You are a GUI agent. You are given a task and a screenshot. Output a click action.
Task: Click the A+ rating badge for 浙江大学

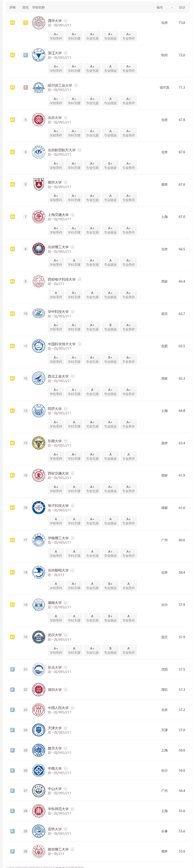pos(12,55)
